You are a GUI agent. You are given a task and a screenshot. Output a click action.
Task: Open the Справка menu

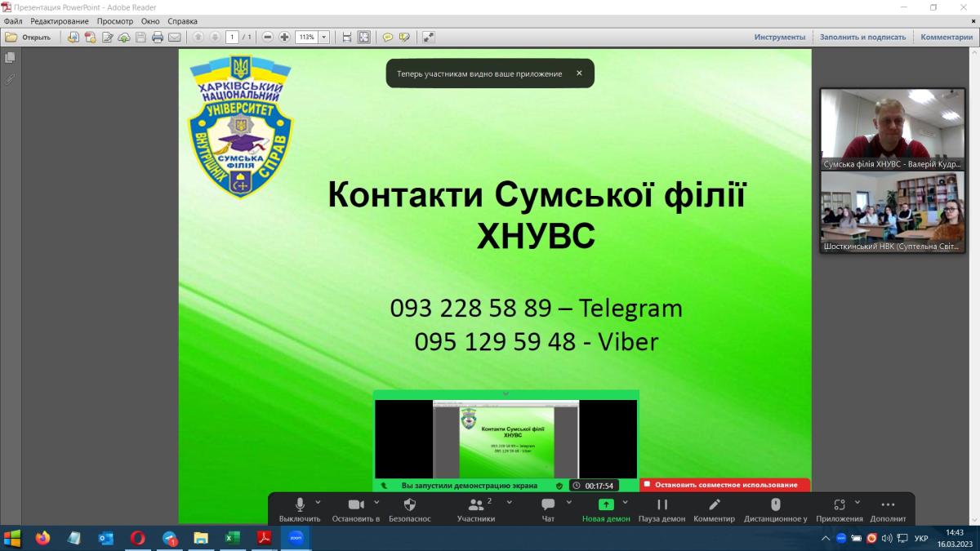coord(182,21)
